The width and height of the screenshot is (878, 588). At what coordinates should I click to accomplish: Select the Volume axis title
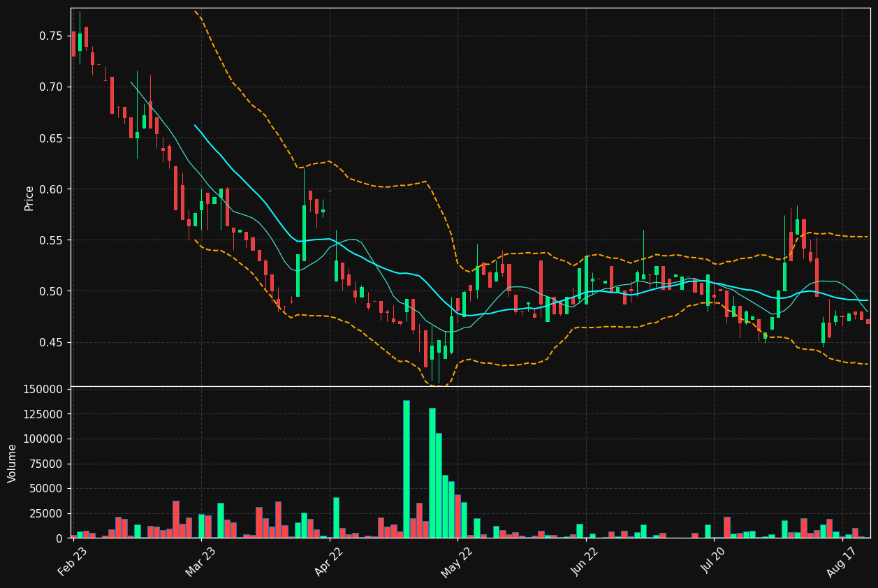coord(13,463)
